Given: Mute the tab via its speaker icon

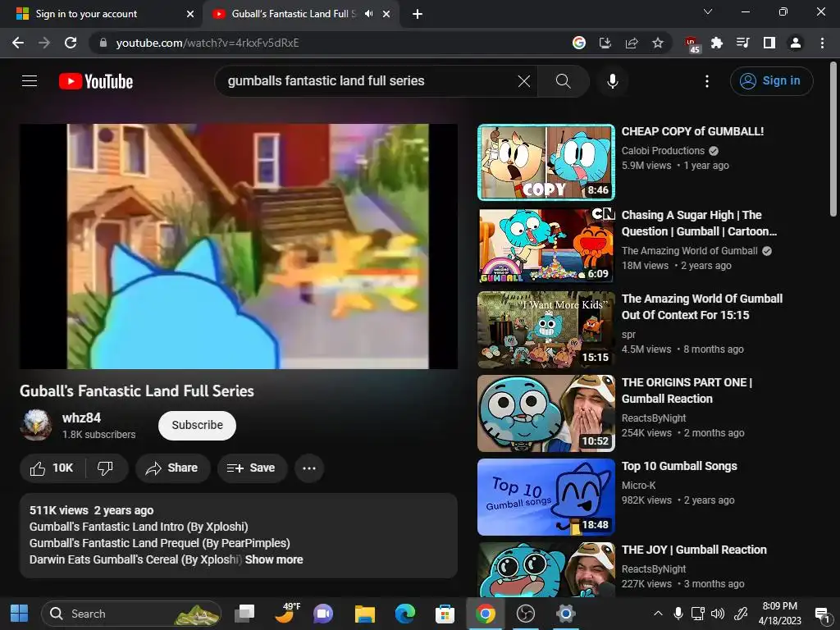Looking at the screenshot, I should [x=368, y=14].
